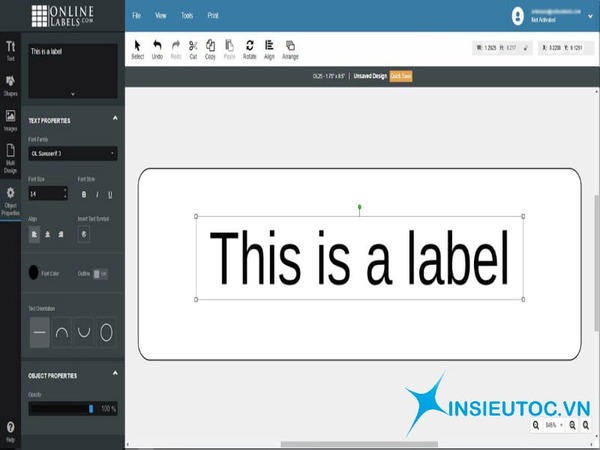This screenshot has width=600, height=450.
Task: Open the Arrange tool
Action: point(290,48)
